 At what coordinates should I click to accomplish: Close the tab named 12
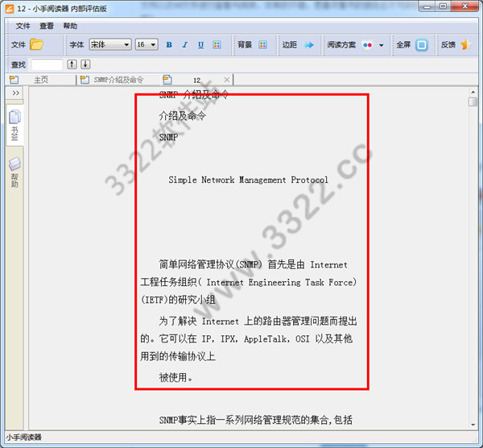pyautogui.click(x=227, y=80)
